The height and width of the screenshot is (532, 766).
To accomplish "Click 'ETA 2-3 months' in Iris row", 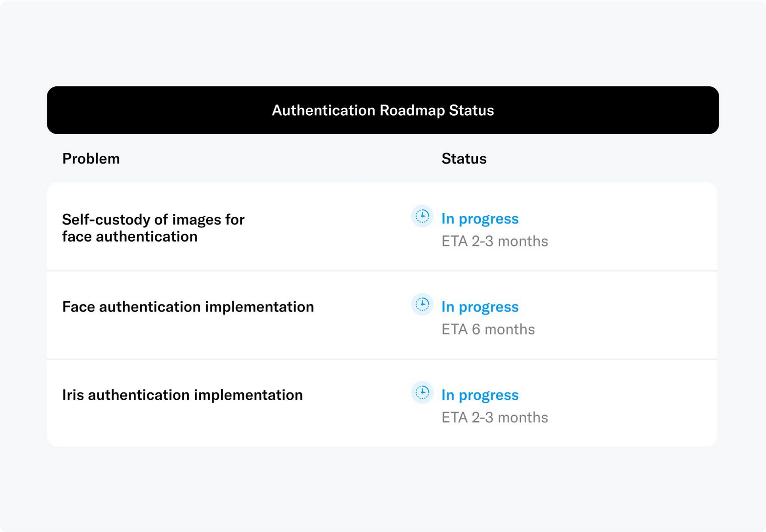I will (x=495, y=417).
